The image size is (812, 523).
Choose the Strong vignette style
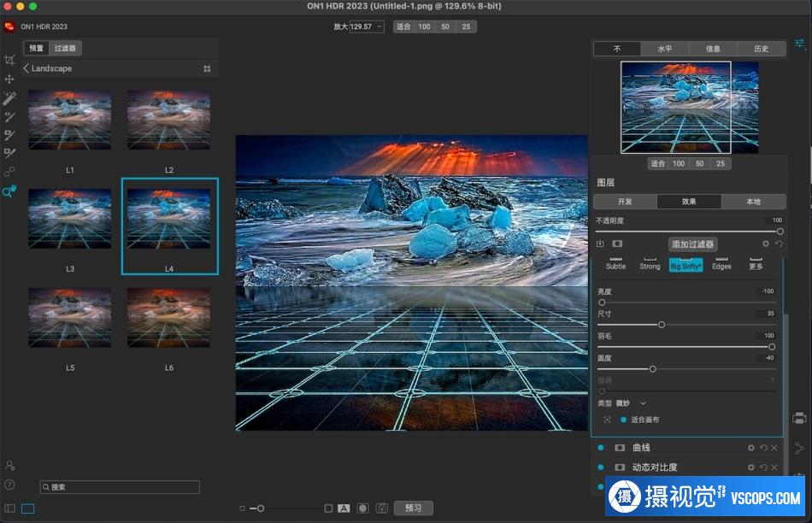click(x=650, y=264)
